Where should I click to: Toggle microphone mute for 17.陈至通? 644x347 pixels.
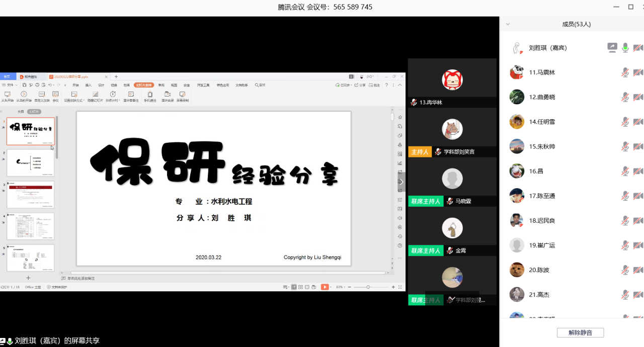click(625, 196)
